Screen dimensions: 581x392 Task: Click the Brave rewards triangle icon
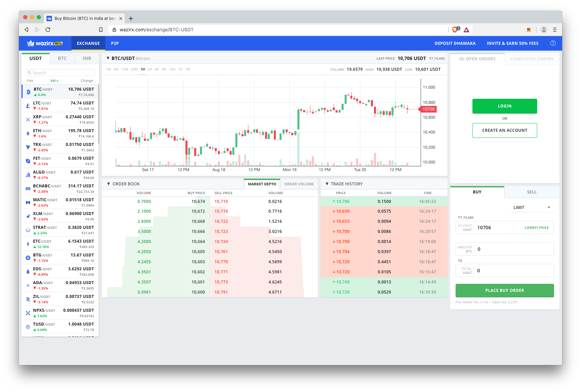coord(466,30)
